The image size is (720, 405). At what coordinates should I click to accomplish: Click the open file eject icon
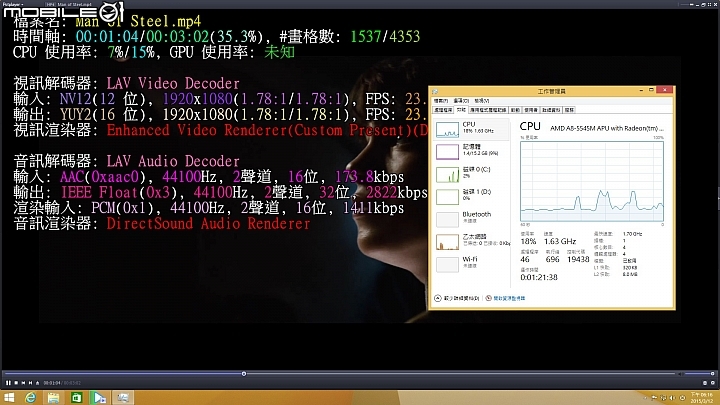tap(37, 382)
